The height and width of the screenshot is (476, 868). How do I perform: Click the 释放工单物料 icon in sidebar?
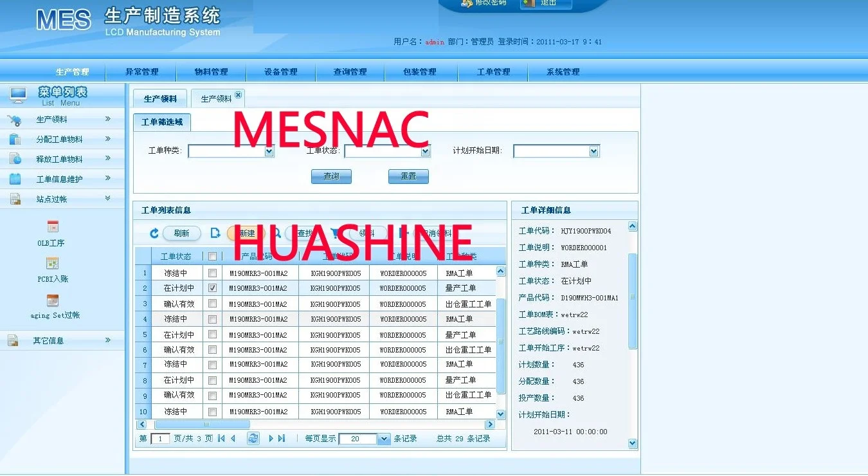(x=15, y=159)
